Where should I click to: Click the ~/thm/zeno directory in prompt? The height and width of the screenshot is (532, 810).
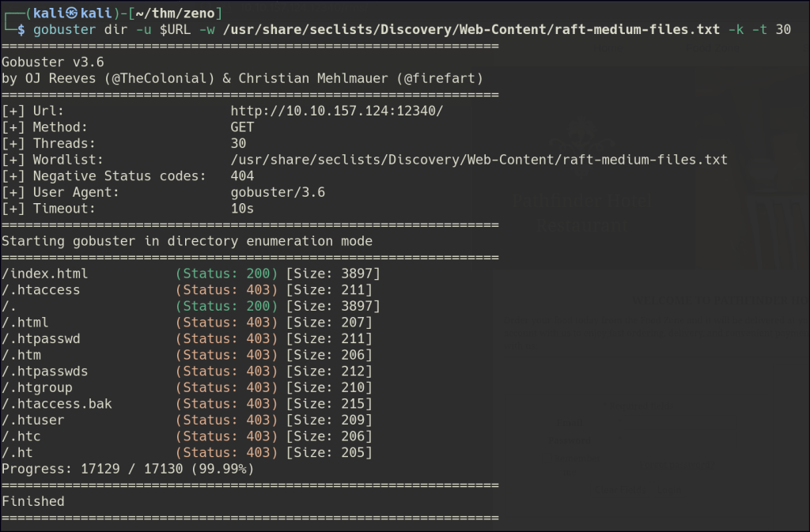click(184, 13)
